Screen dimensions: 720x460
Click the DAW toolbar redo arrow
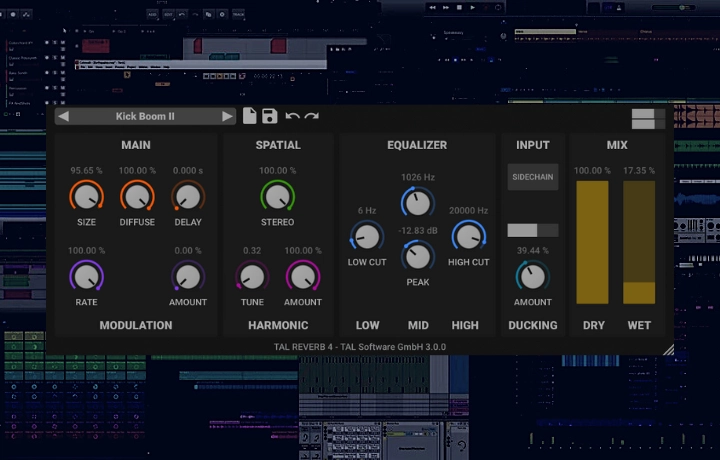click(195, 14)
